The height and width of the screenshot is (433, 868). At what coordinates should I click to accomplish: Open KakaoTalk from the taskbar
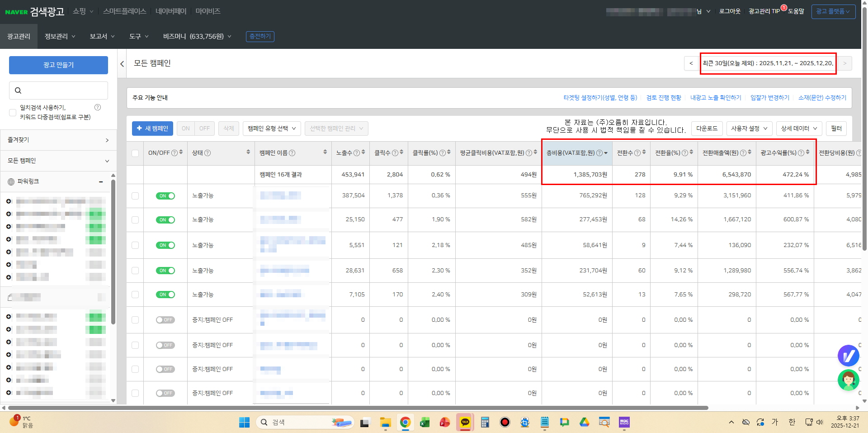(x=465, y=422)
